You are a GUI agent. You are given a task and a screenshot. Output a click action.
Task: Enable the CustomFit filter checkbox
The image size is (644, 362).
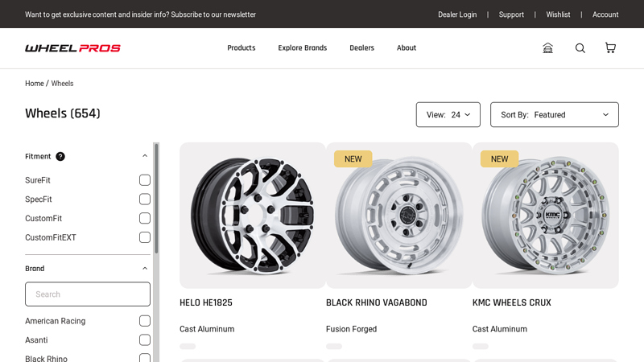[145, 218]
